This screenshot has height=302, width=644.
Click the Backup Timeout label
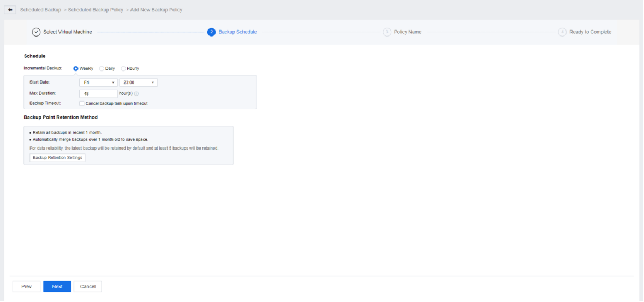[x=45, y=104]
